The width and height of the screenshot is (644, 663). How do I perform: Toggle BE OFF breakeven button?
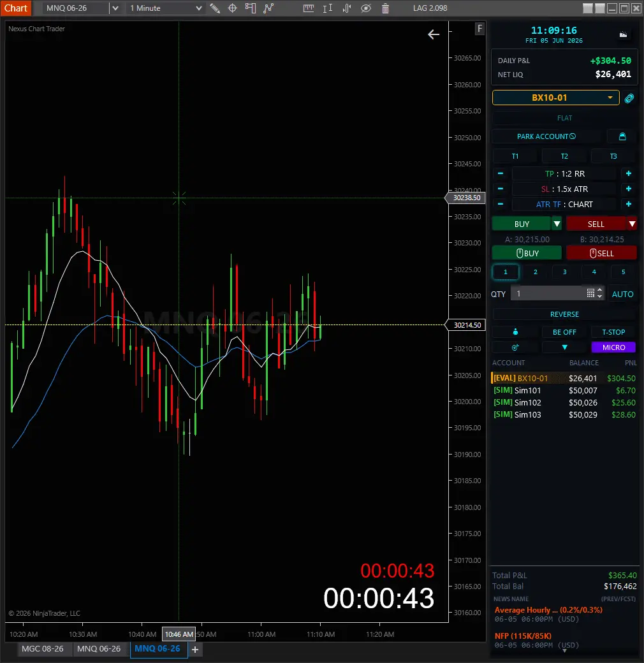[x=564, y=332]
